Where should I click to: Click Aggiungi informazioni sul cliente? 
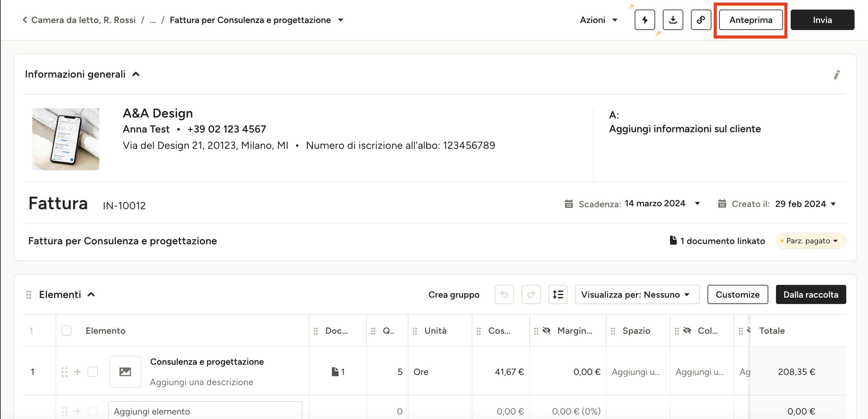[x=685, y=129]
